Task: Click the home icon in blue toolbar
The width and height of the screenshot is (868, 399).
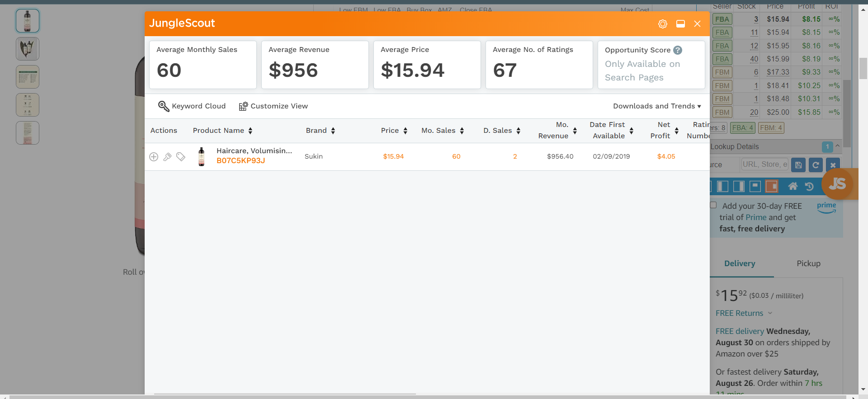Action: click(793, 186)
